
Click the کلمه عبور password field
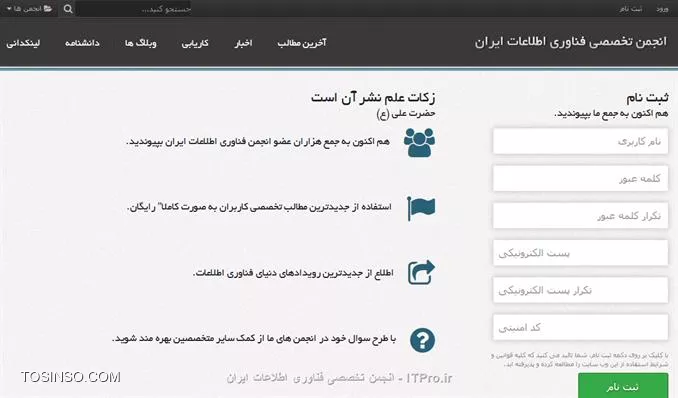coord(580,178)
